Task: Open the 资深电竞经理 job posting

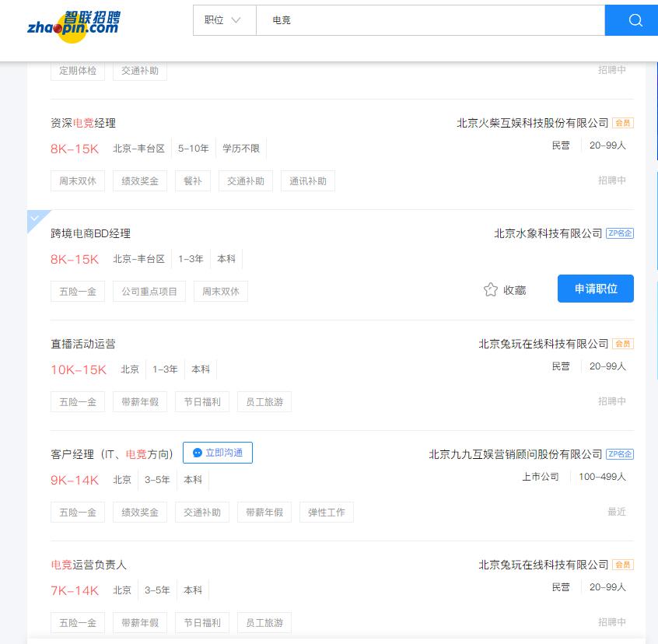Action: (x=83, y=123)
